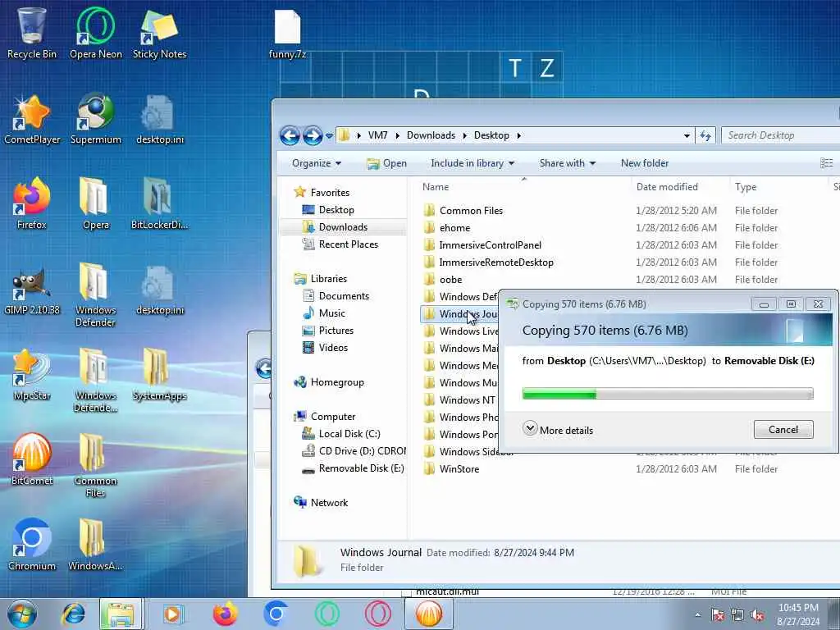Select Desktop under Favorites
840x630 pixels.
(336, 210)
